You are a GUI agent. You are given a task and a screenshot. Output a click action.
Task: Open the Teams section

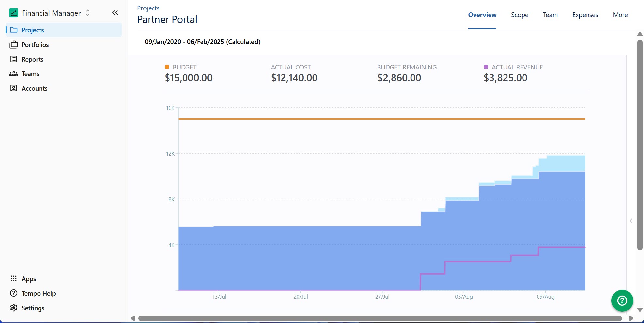(30, 73)
